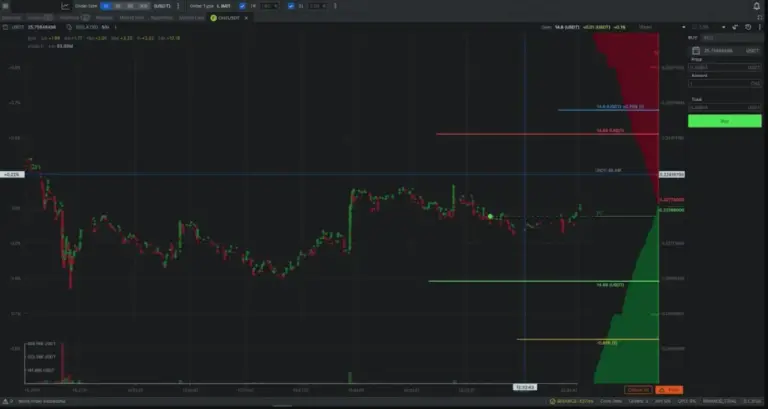Click the SL value input field
This screenshot has width=768, height=409.
[318, 6]
